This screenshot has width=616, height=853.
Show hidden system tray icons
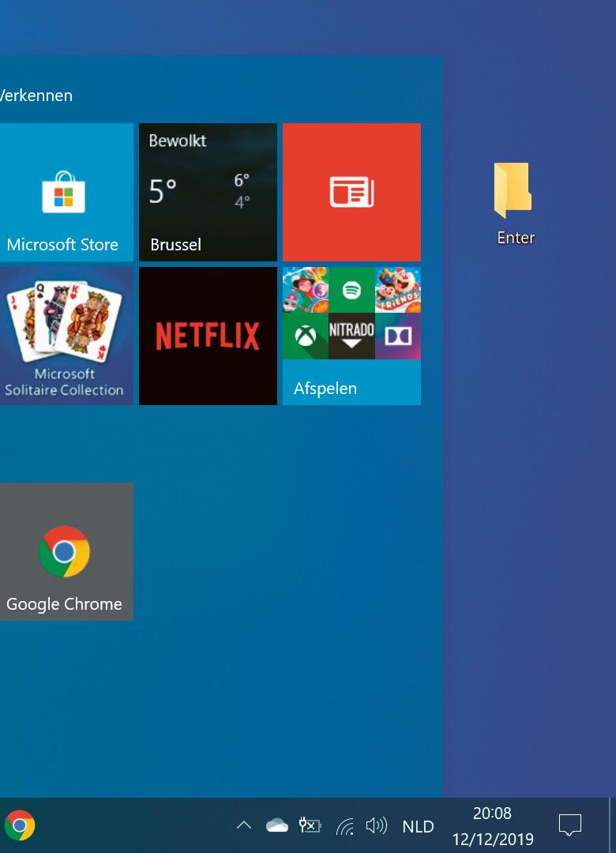tap(244, 826)
